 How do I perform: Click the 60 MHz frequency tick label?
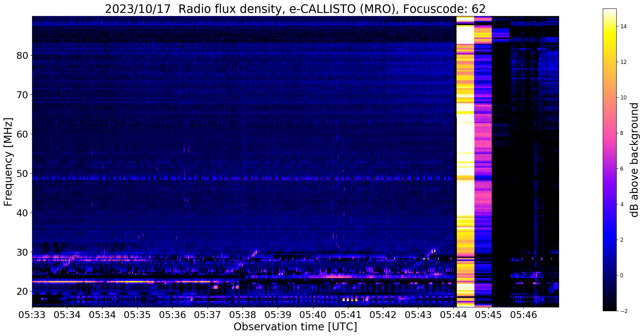click(22, 134)
